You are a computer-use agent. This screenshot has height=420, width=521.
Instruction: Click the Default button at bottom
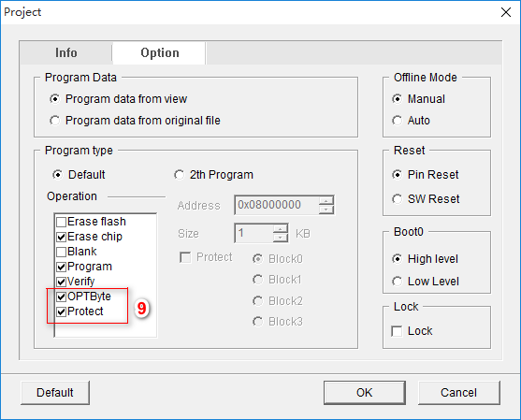pyautogui.click(x=55, y=393)
